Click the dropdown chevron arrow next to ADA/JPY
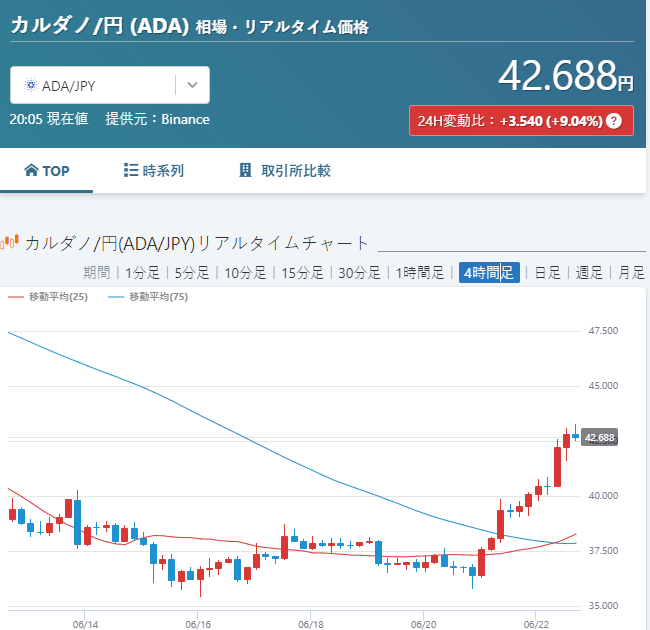650x630 pixels. click(x=192, y=85)
